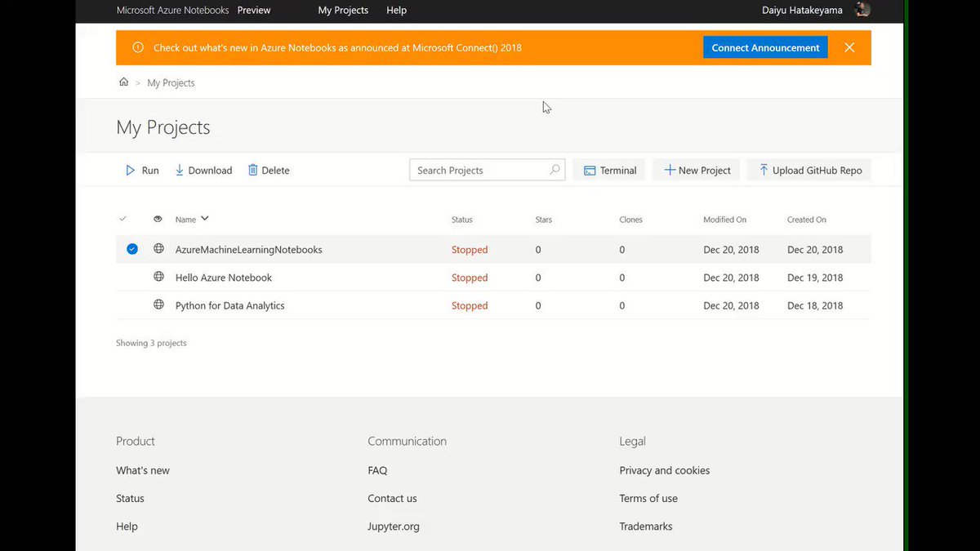This screenshot has height=551, width=980.
Task: Click Stopped status of Hello Azure Notebook
Action: coord(470,278)
